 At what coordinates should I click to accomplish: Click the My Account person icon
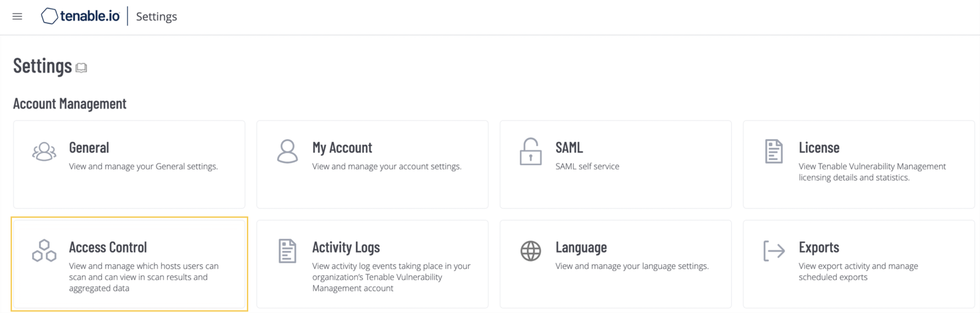(x=287, y=151)
